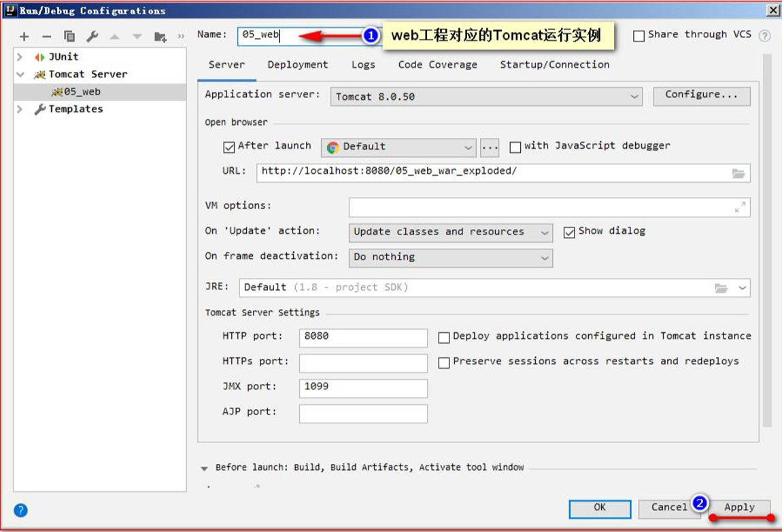Copy configuration icon in toolbar

(x=69, y=37)
